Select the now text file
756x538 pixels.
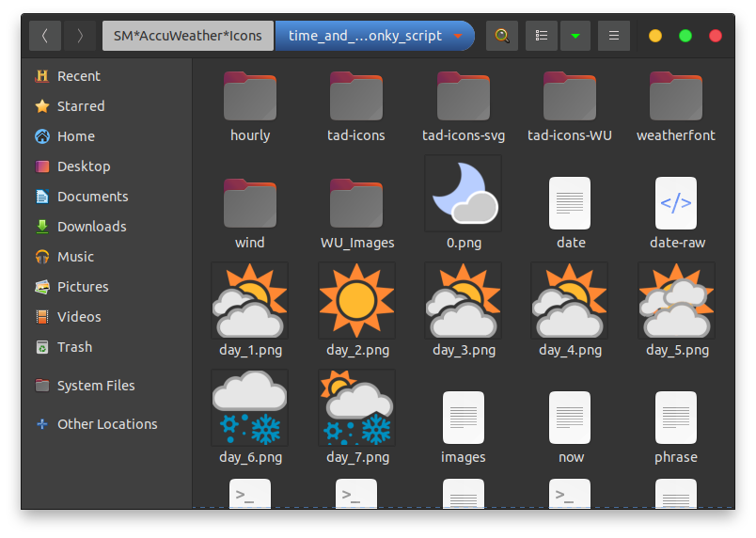tap(570, 418)
